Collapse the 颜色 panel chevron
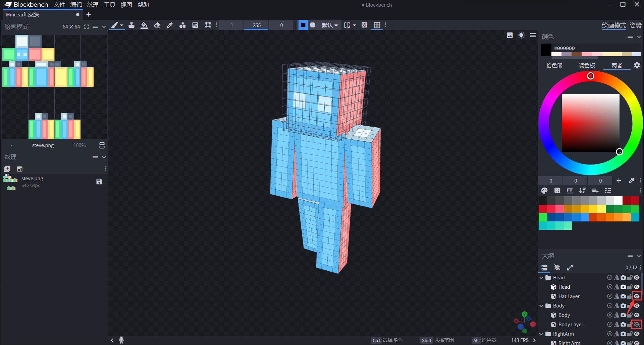Screen dimensions: 644x345 tap(639, 37)
